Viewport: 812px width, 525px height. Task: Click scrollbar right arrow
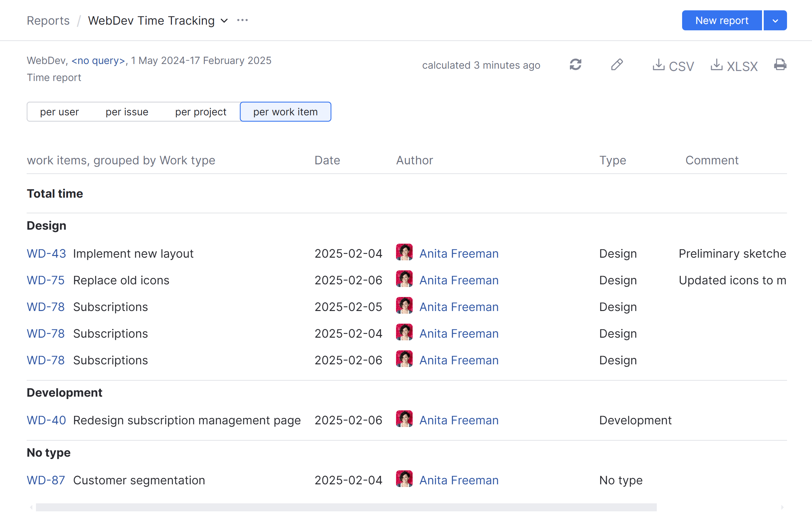click(x=782, y=507)
